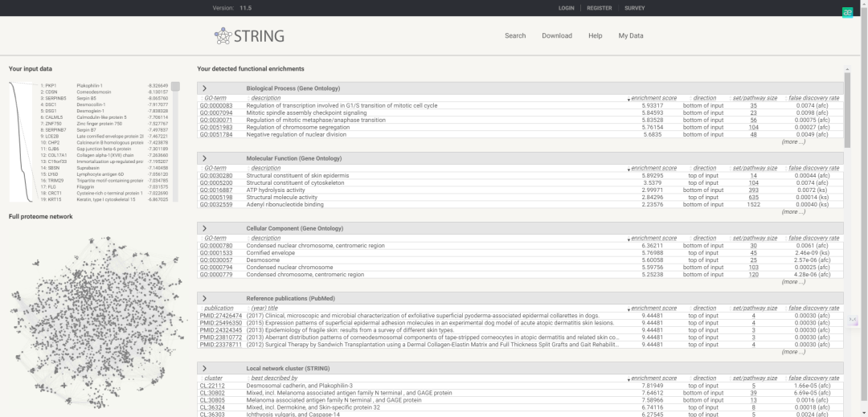Click set size 1522 for Adenyl ribonucleotide binding

[753, 205]
